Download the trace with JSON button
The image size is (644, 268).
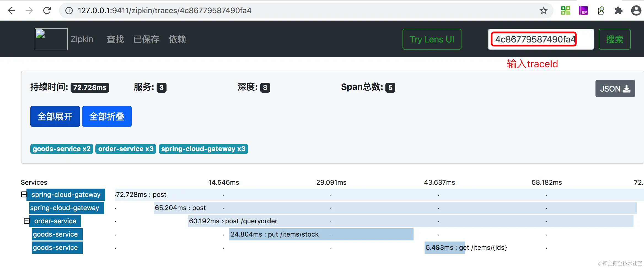615,89
